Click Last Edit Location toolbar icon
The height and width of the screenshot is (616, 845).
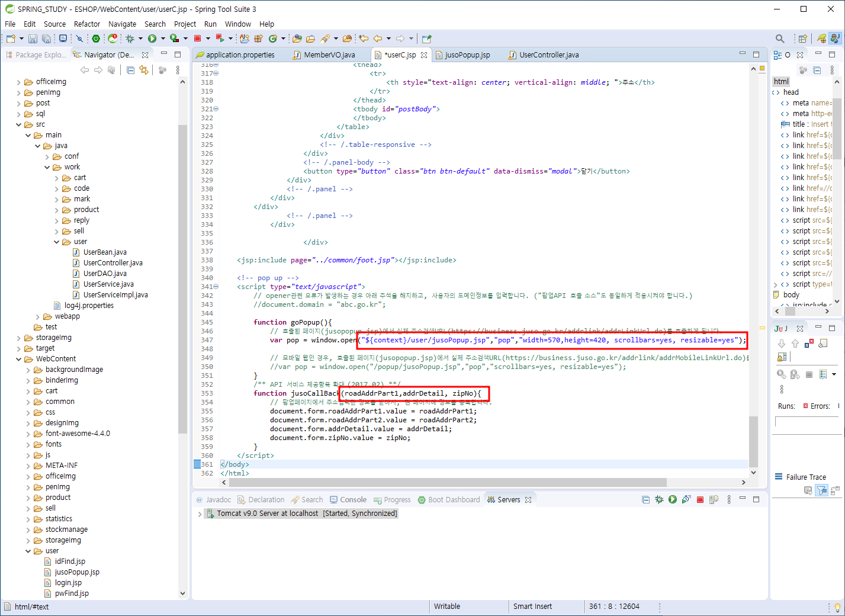364,38
